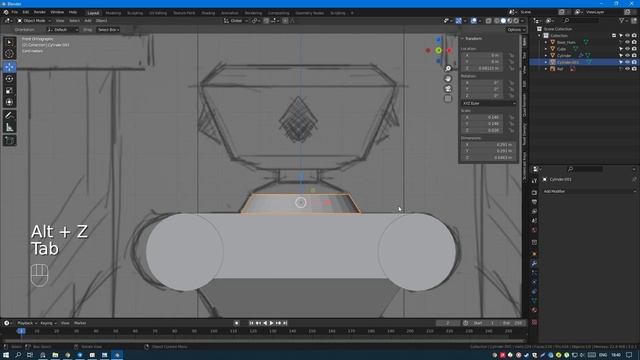Switch to Rendered viewport shading
Screen dimensions: 640x360
[x=516, y=21]
